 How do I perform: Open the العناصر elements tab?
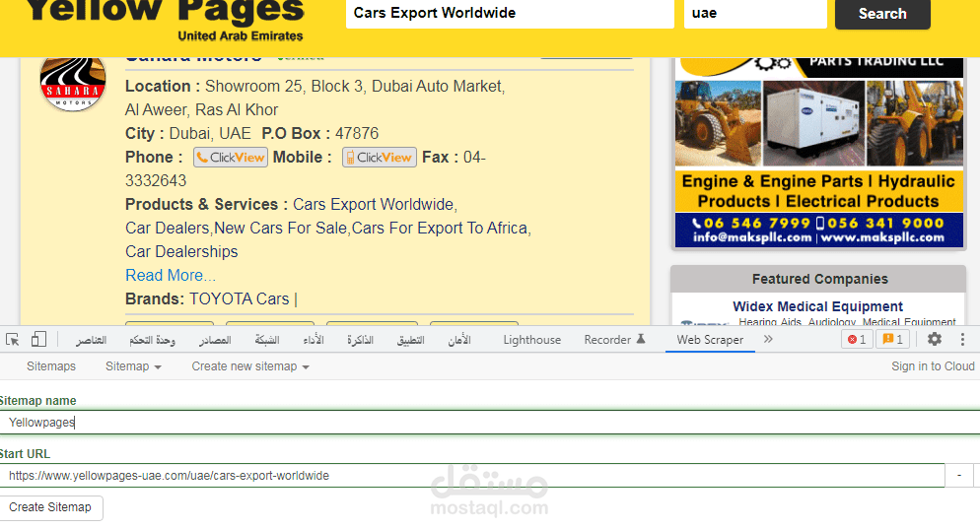coord(91,340)
